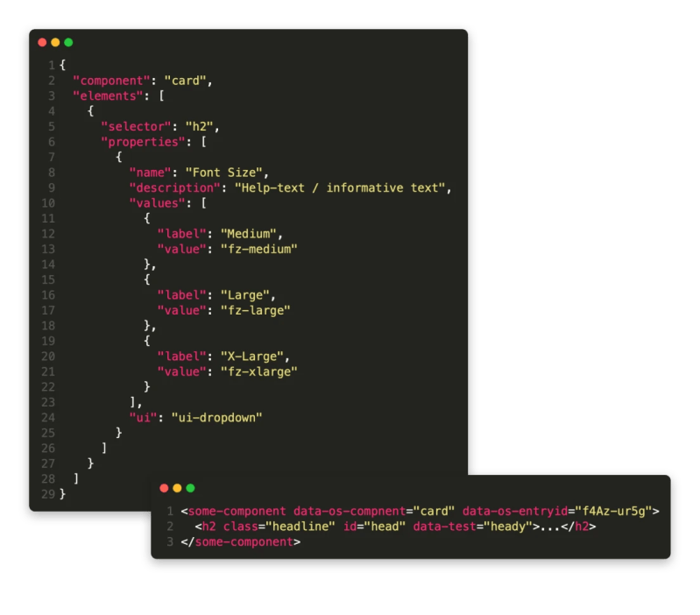Click the opening some-component tag name
700x615 pixels.
pos(237,511)
